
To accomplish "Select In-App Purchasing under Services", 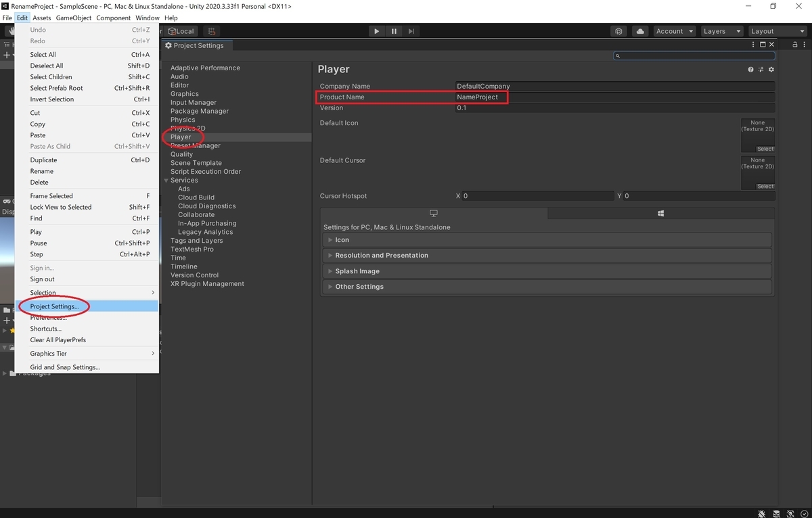I will [207, 223].
